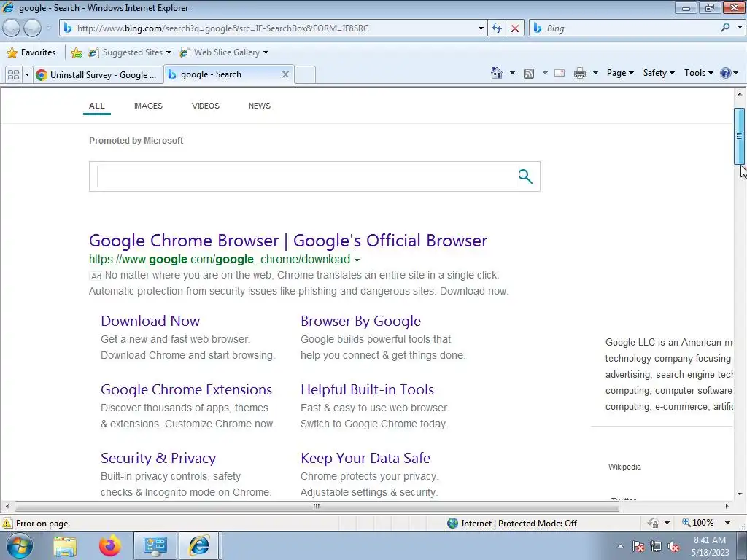Open Print options dropdown arrow
Image resolution: width=747 pixels, height=560 pixels.
(595, 74)
